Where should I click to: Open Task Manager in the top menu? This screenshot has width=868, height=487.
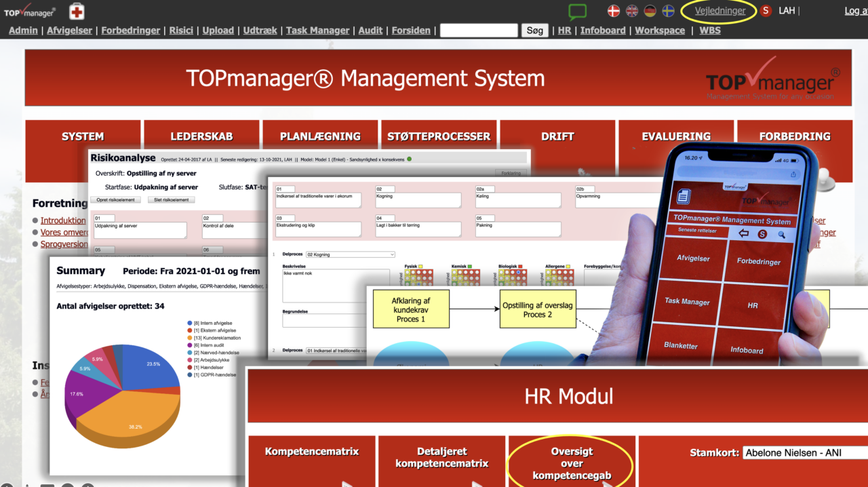(x=317, y=31)
